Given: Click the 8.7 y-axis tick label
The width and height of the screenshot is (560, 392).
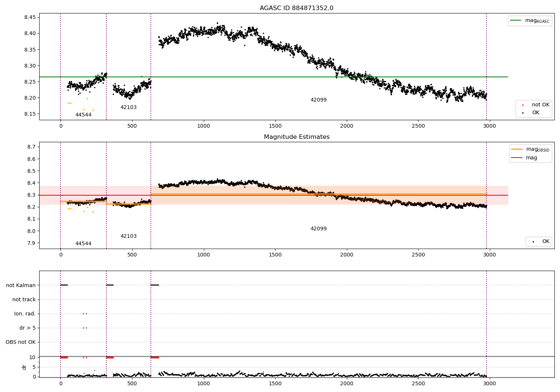Looking at the screenshot, I should pyautogui.click(x=31, y=147).
